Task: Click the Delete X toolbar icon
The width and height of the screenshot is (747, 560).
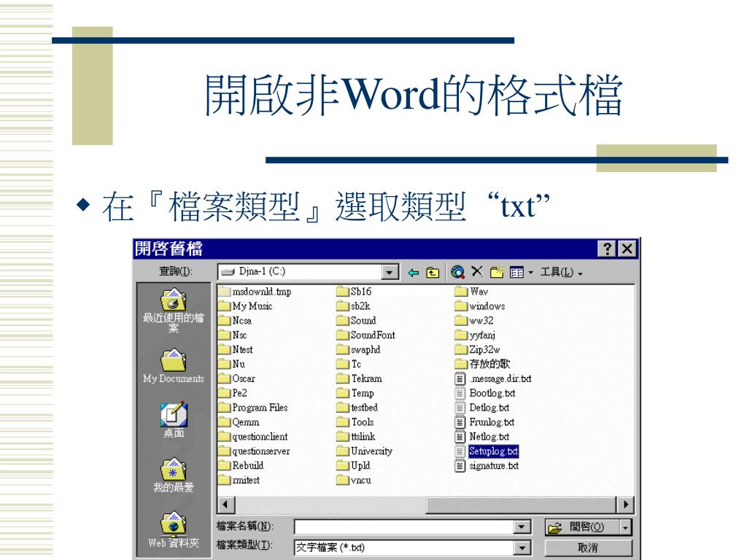Action: click(x=477, y=271)
